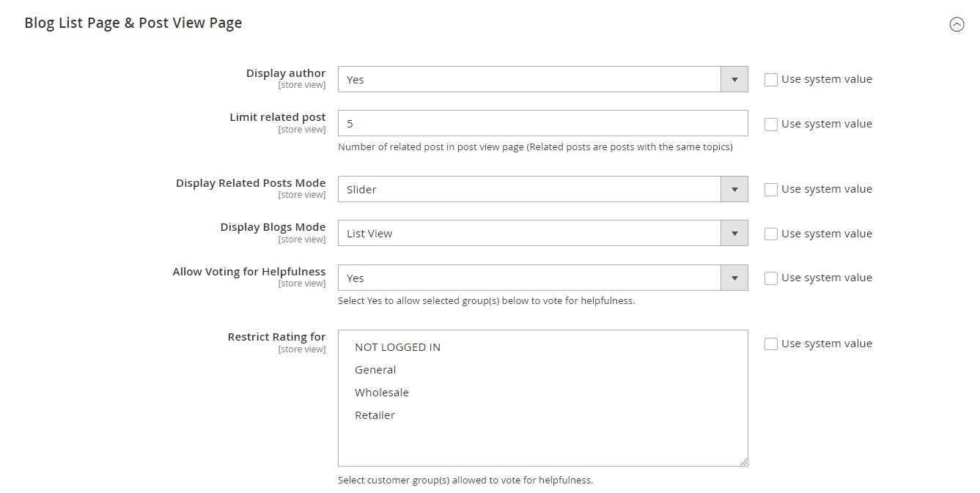Grab the Restrict Rating listbox resize handle
Screen dimensions: 980x493
[x=743, y=462]
